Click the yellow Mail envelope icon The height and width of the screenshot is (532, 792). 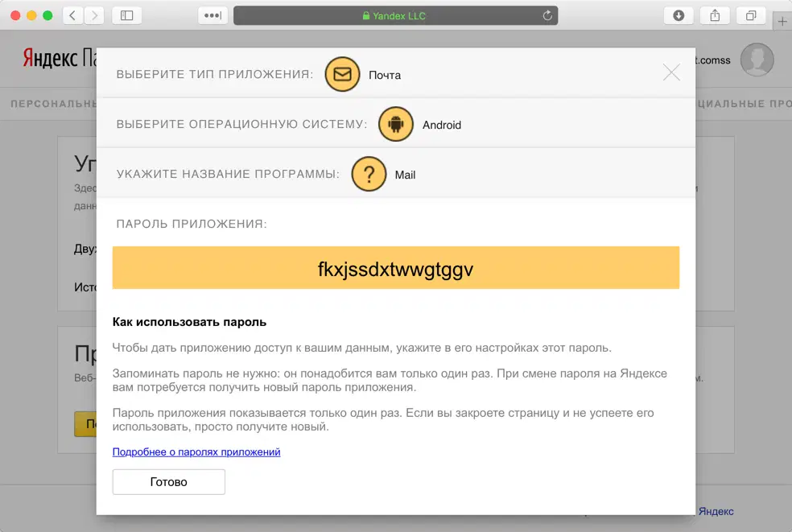[x=342, y=74]
